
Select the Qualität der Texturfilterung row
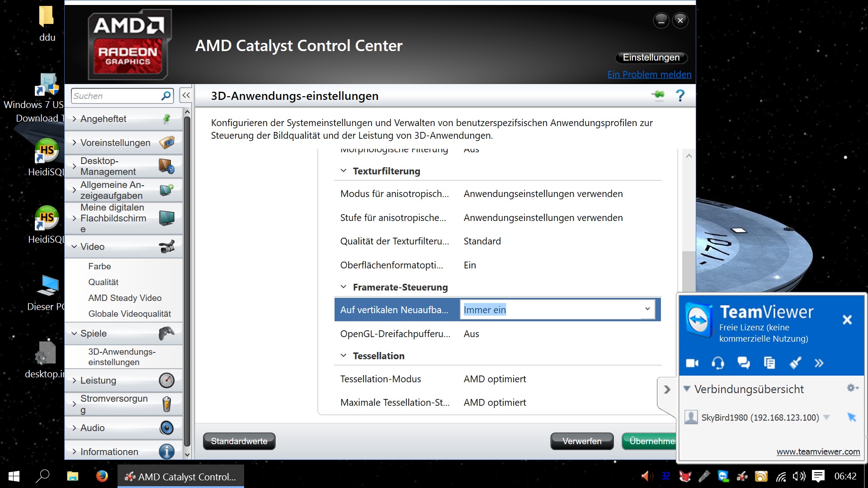(x=497, y=241)
